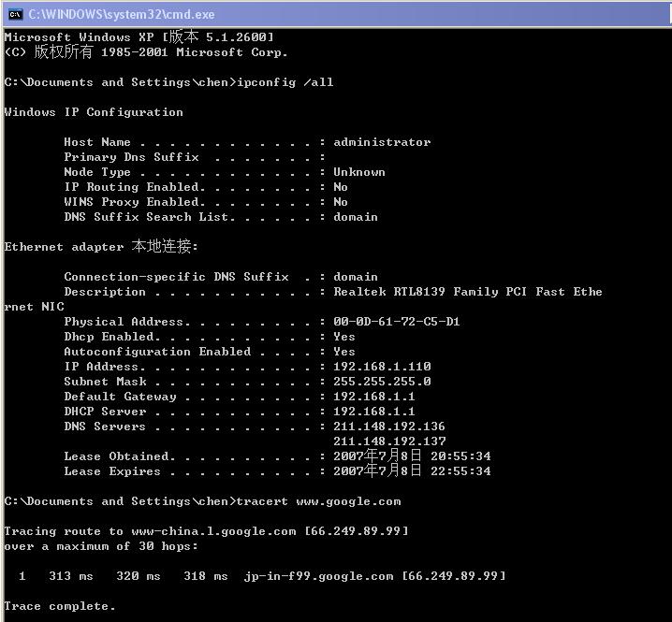Click the '313 ms' hop time

[x=71, y=576]
